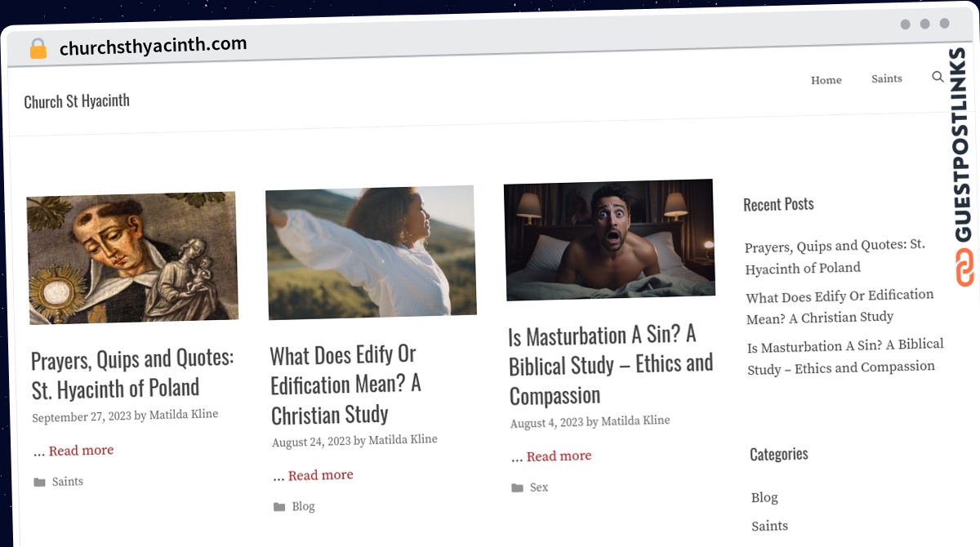This screenshot has height=547, width=980.
Task: Open the search magnifier icon in header
Action: pos(938,77)
